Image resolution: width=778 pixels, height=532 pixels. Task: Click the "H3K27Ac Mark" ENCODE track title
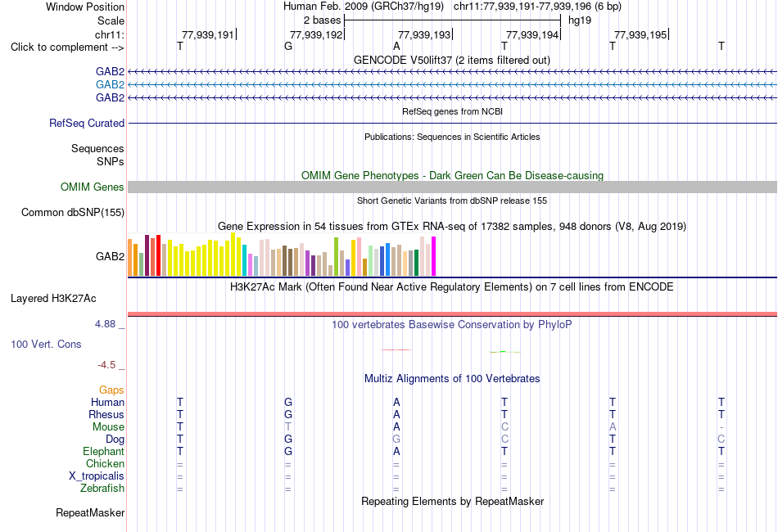(452, 287)
